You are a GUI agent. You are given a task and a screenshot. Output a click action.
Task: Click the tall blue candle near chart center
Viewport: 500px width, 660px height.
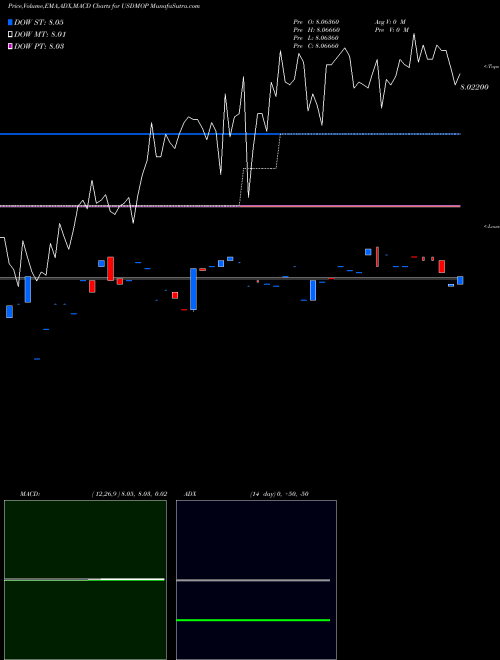point(194,289)
